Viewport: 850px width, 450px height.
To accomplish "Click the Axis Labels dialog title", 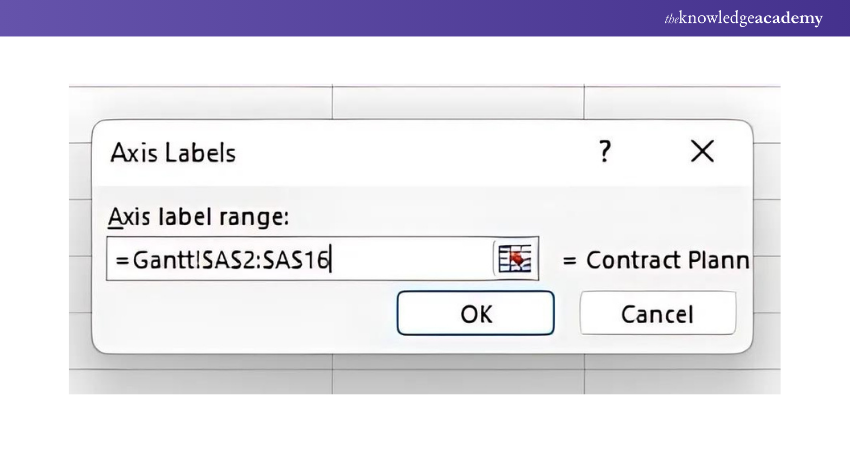I will click(173, 154).
